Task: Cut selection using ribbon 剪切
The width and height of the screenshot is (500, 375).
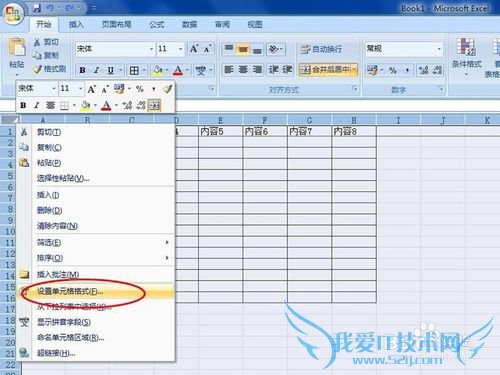Action: pos(46,42)
